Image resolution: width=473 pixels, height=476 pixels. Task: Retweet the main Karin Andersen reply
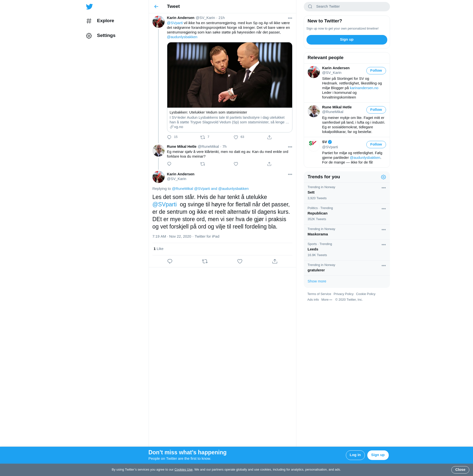pyautogui.click(x=204, y=262)
